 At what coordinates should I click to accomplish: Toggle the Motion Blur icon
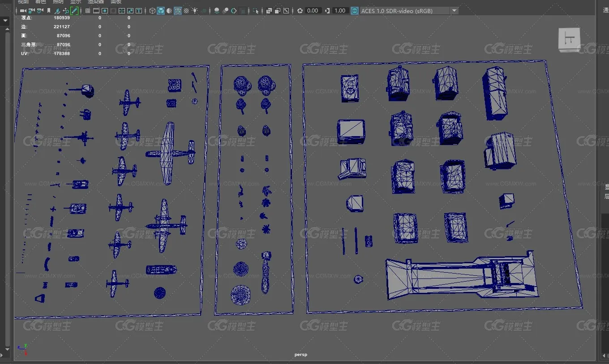[225, 11]
